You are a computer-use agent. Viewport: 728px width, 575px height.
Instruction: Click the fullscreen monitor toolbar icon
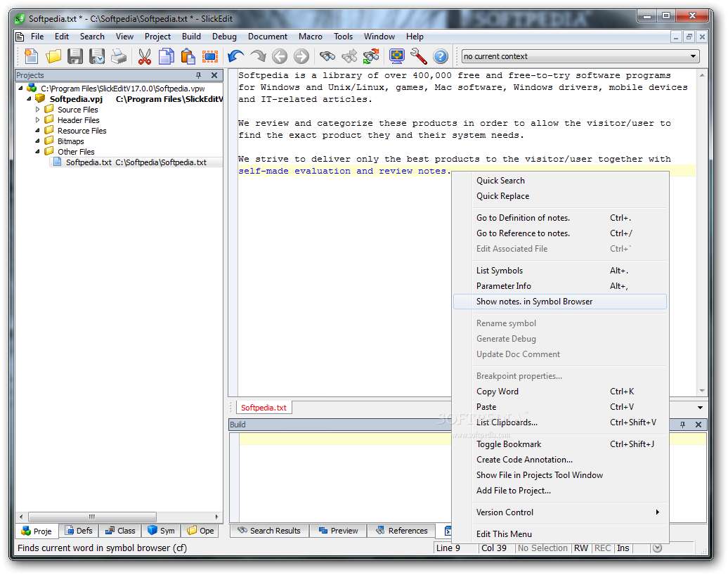(397, 56)
